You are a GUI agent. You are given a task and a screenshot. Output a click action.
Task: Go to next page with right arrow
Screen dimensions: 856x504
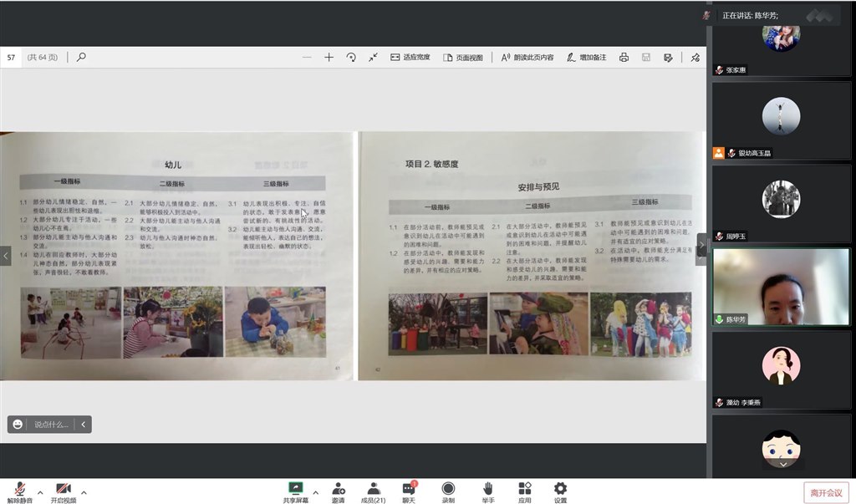click(701, 245)
